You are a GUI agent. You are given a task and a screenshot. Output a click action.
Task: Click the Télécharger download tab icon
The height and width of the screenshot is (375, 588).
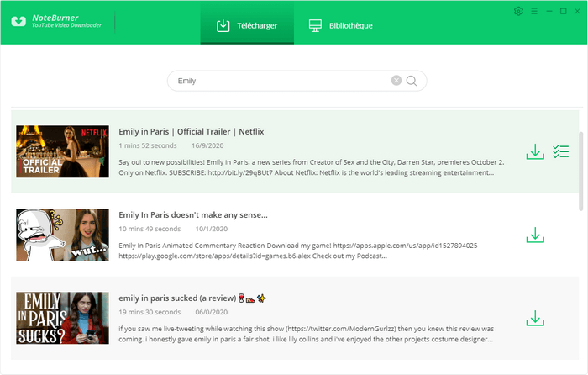pos(223,25)
